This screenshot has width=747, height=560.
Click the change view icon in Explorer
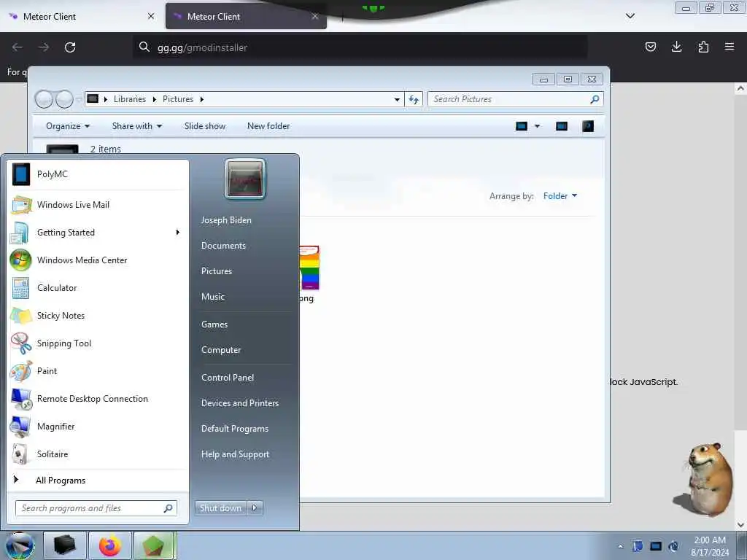click(x=522, y=126)
